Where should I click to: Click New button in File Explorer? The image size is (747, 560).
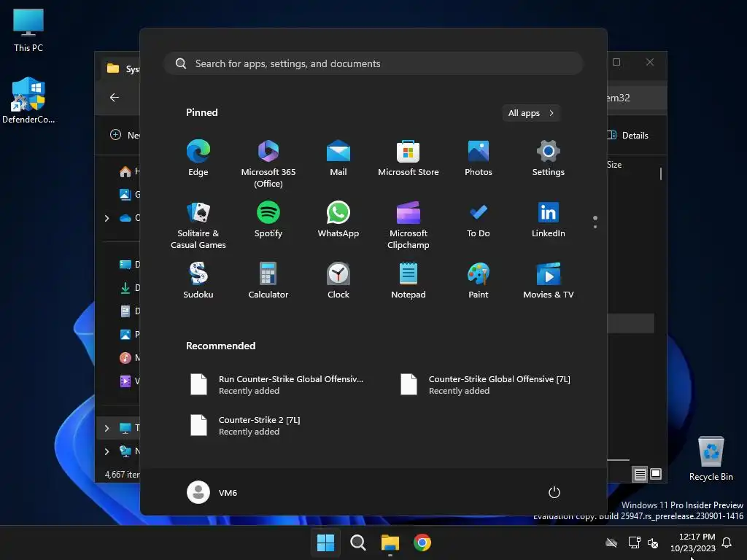point(125,135)
